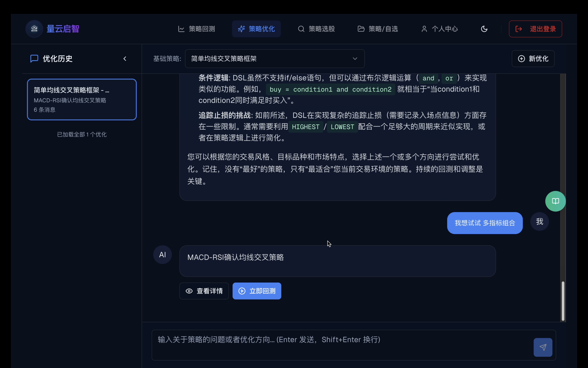Click the send message paper-plane button

pyautogui.click(x=543, y=347)
